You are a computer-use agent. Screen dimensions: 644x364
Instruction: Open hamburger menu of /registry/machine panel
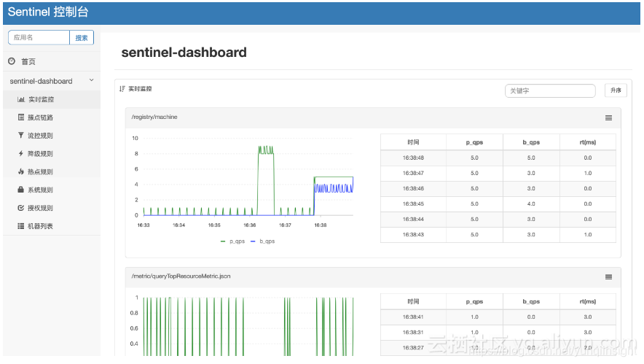coord(608,118)
